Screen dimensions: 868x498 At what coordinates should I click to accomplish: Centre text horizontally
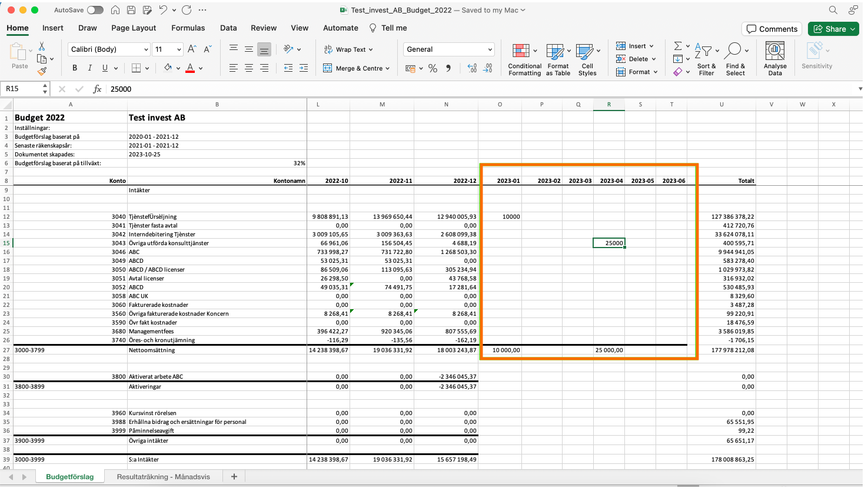pos(249,68)
